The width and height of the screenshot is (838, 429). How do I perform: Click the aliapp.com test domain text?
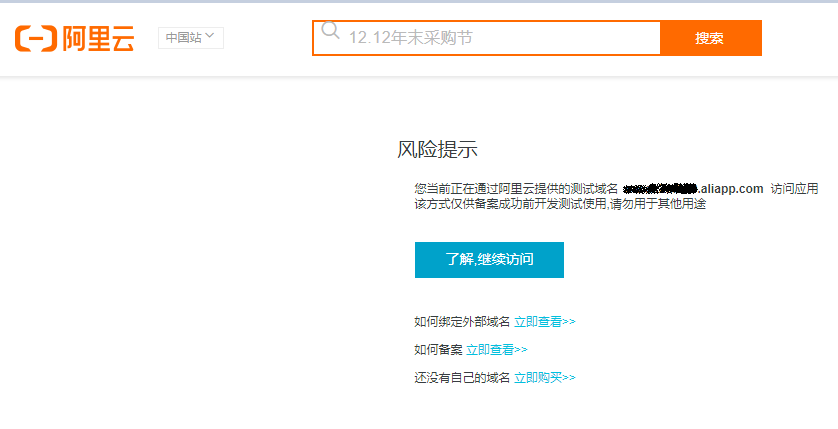pyautogui.click(x=694, y=189)
